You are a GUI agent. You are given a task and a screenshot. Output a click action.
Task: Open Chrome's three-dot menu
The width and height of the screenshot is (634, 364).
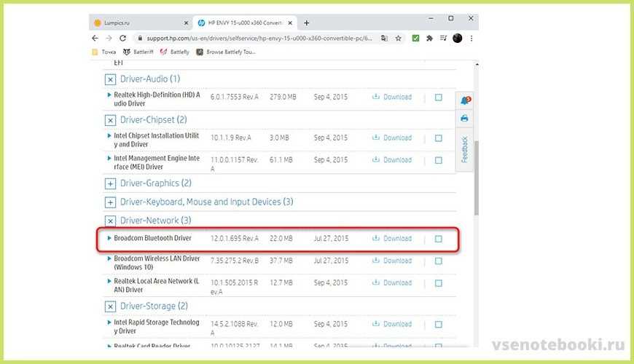[472, 38]
